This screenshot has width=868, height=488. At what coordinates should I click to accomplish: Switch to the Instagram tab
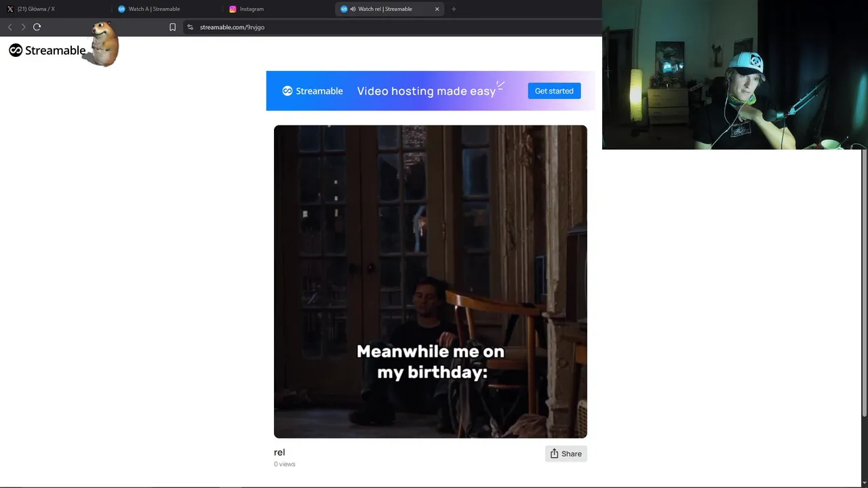[x=278, y=9]
